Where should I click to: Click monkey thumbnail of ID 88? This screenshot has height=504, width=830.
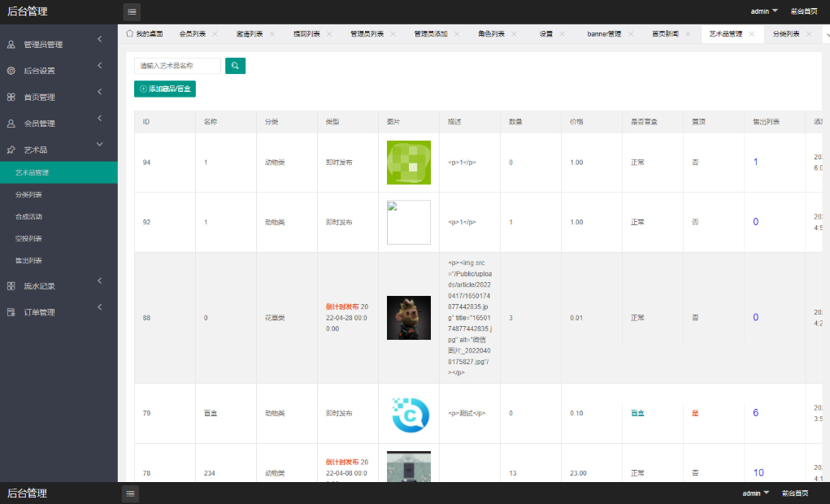click(409, 318)
